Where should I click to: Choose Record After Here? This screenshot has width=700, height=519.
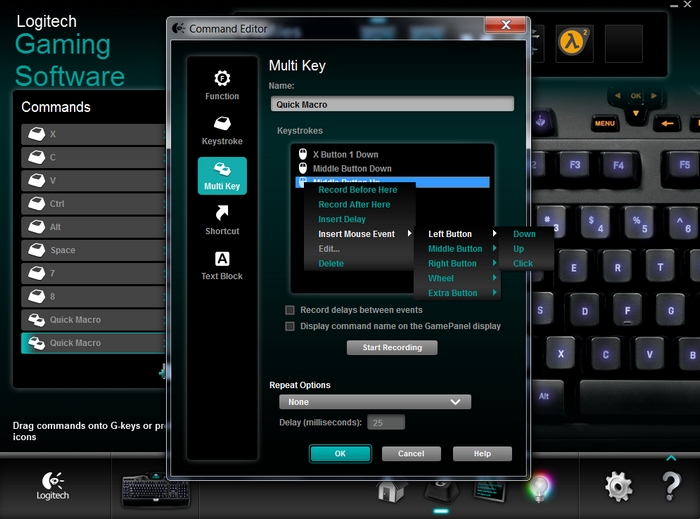pyautogui.click(x=354, y=204)
